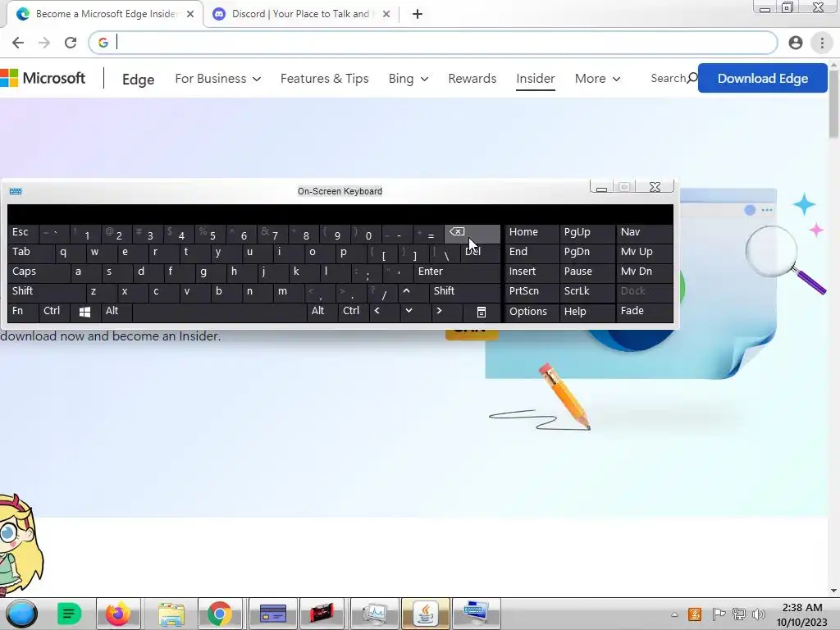Viewport: 840px width, 630px height.
Task: Reload the page with refresh icon
Action: point(71,43)
